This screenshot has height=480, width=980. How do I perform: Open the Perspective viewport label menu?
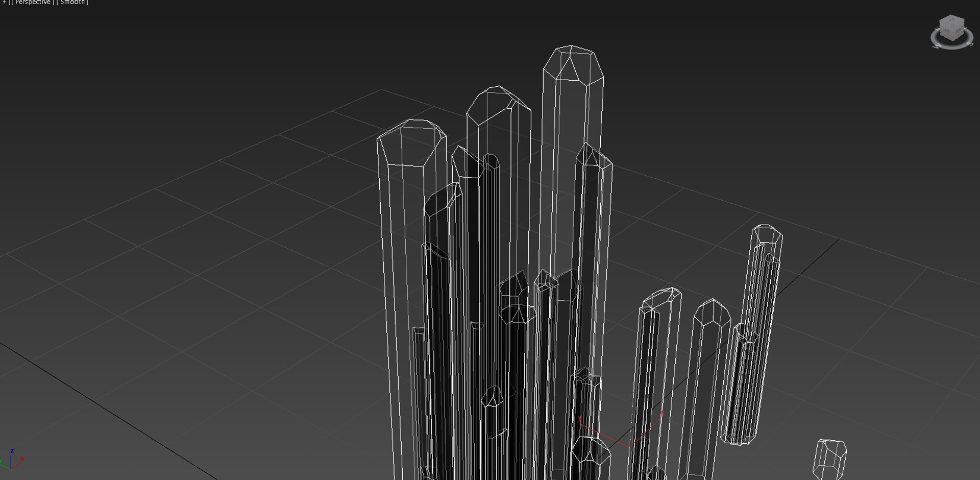tap(33, 3)
